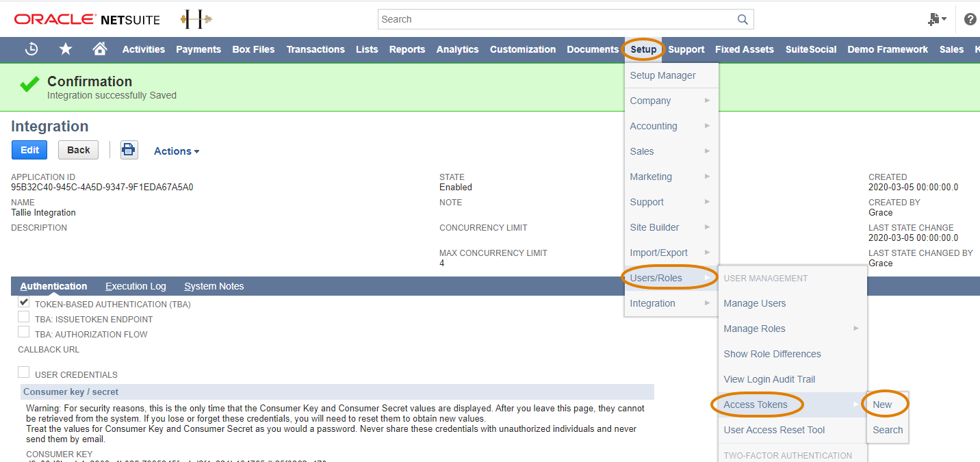Check the User Credentials checkbox
The width and height of the screenshot is (980, 462).
pos(24,372)
